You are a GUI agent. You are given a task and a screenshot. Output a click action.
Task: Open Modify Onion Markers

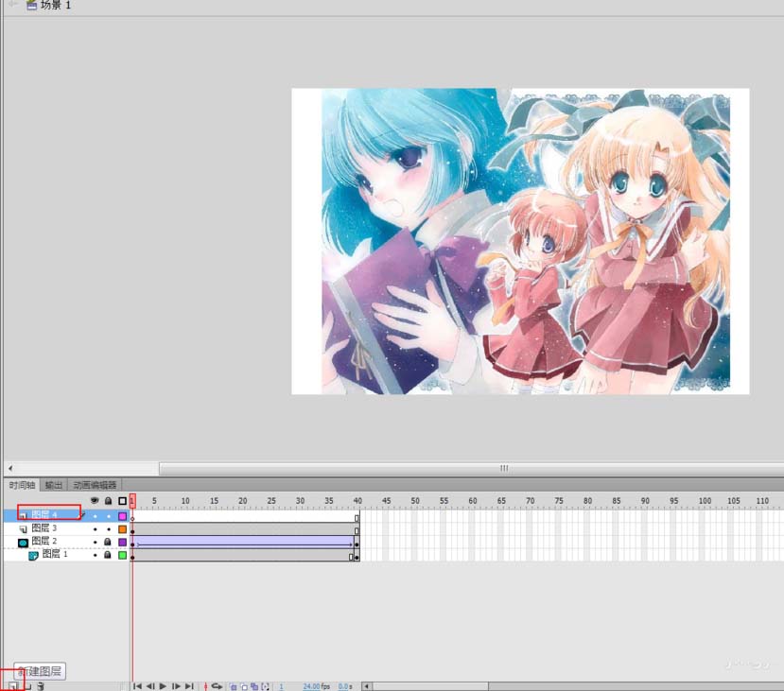pyautogui.click(x=265, y=686)
